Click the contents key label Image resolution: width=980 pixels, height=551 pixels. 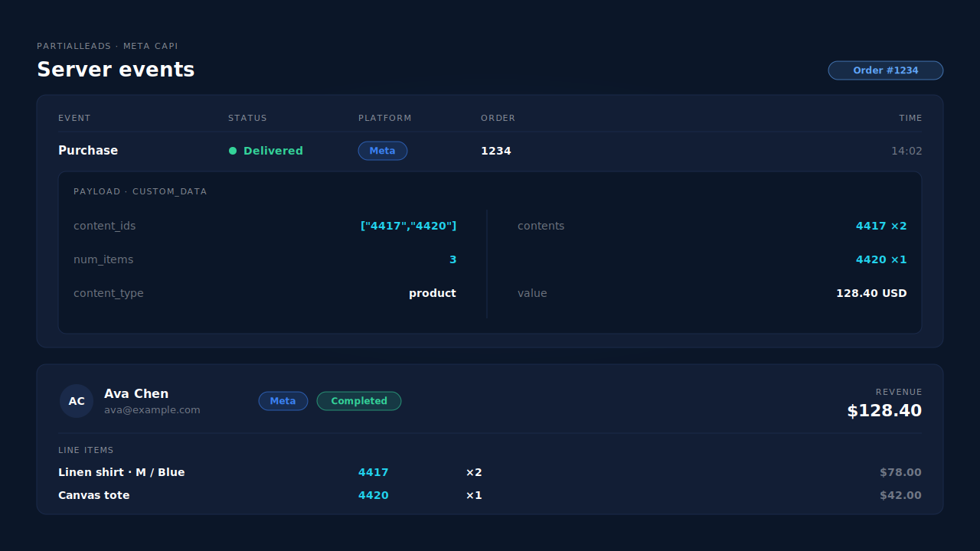pyautogui.click(x=541, y=226)
